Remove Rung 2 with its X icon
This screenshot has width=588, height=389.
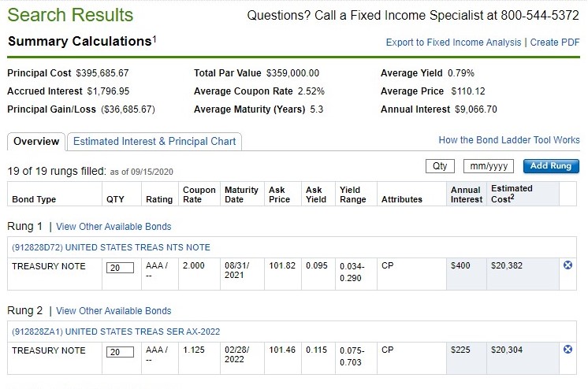pyautogui.click(x=568, y=350)
